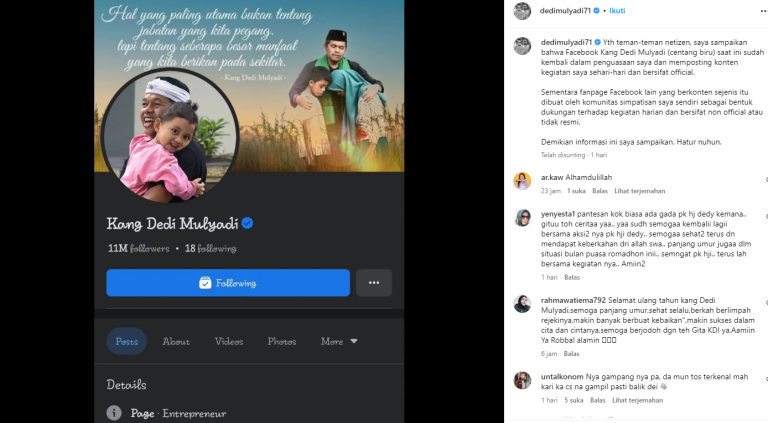Open yenyesta1 commenter's avatar

tap(522, 217)
